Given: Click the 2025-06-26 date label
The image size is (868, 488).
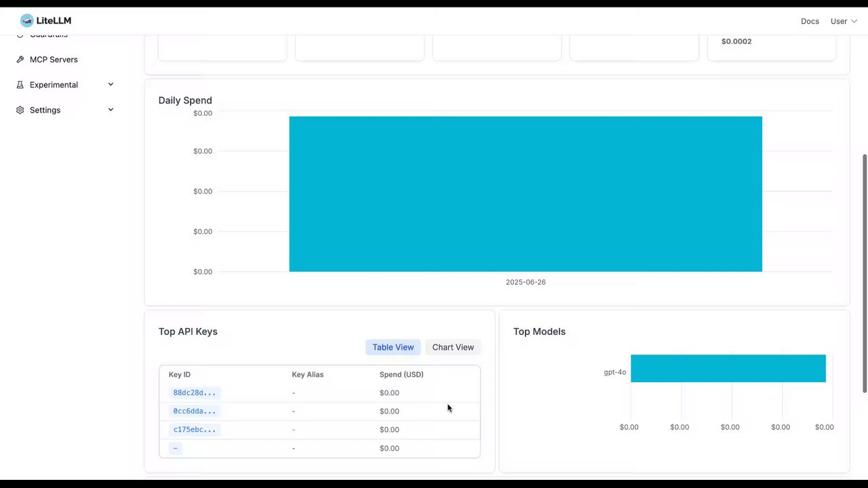Looking at the screenshot, I should coord(526,282).
